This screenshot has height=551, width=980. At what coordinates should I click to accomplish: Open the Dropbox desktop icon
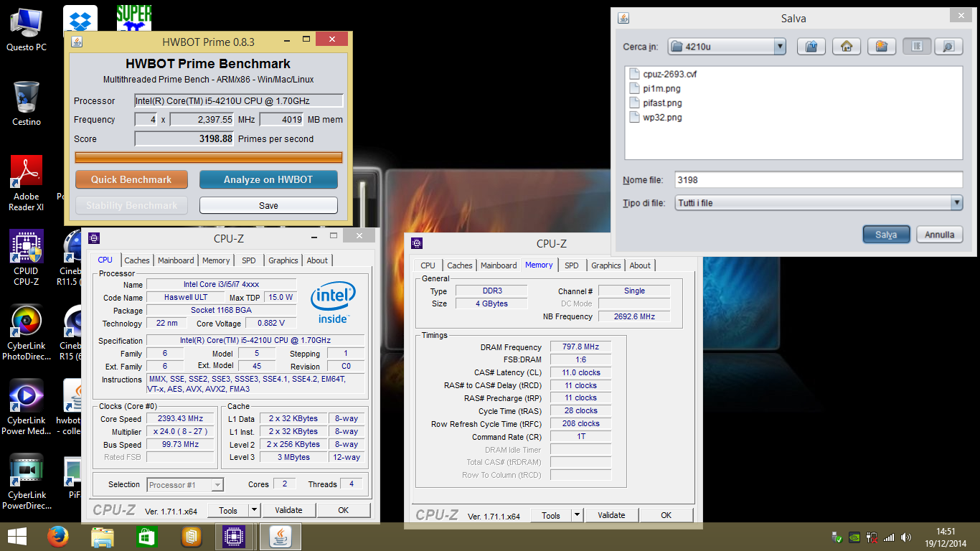pyautogui.click(x=80, y=19)
